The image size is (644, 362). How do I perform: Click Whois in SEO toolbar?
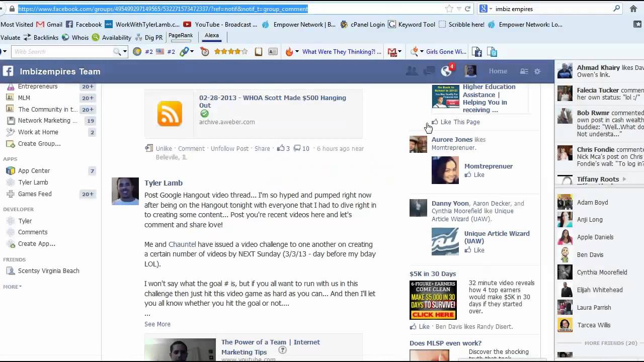[x=75, y=37]
